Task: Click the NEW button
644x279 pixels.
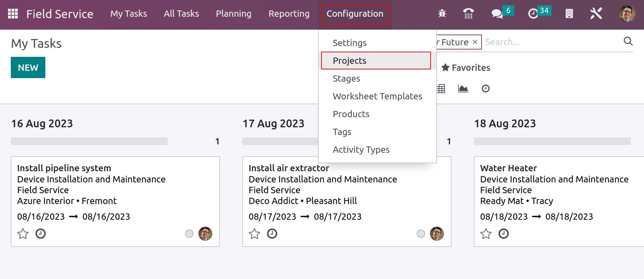Action: click(28, 68)
